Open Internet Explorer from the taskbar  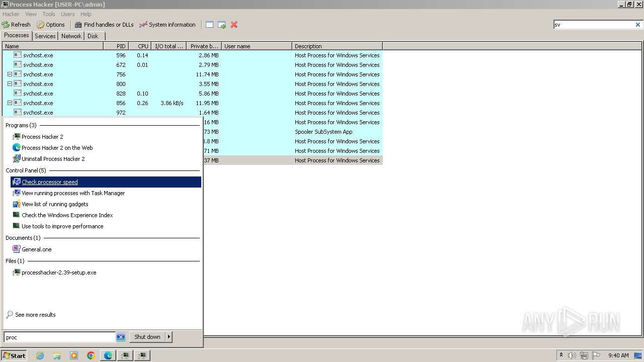click(x=40, y=355)
